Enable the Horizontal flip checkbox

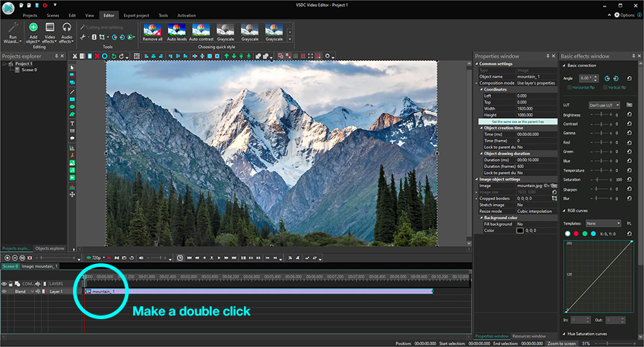point(570,87)
